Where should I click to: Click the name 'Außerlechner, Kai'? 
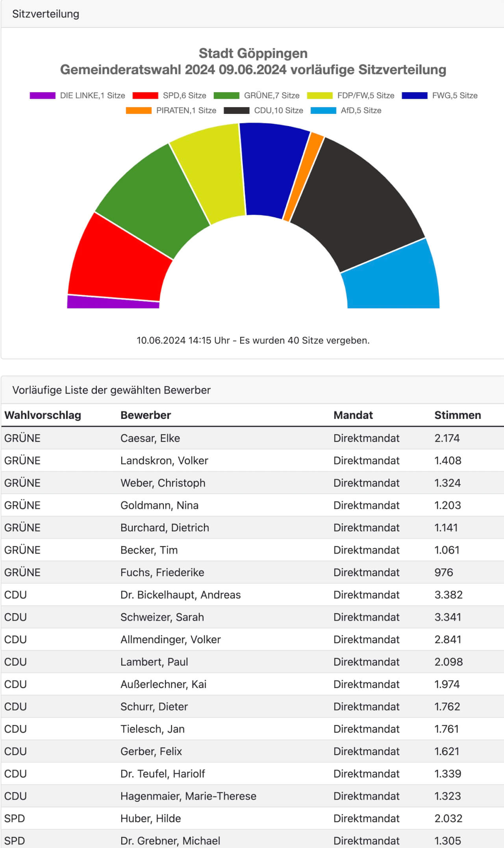point(163,684)
